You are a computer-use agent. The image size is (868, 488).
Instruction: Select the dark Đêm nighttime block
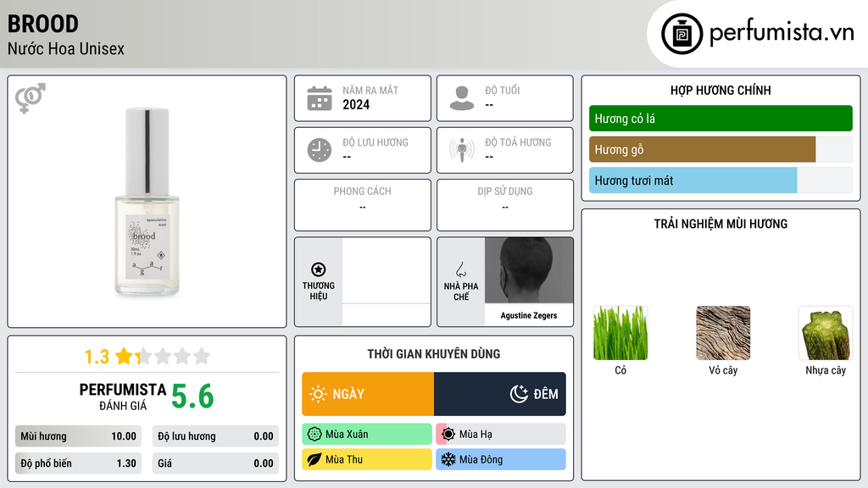(x=500, y=394)
